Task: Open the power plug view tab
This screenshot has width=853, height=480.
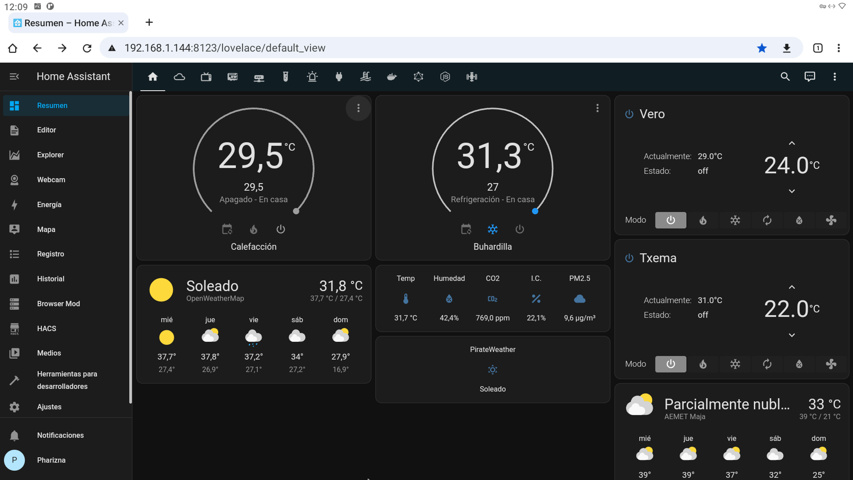Action: (338, 77)
